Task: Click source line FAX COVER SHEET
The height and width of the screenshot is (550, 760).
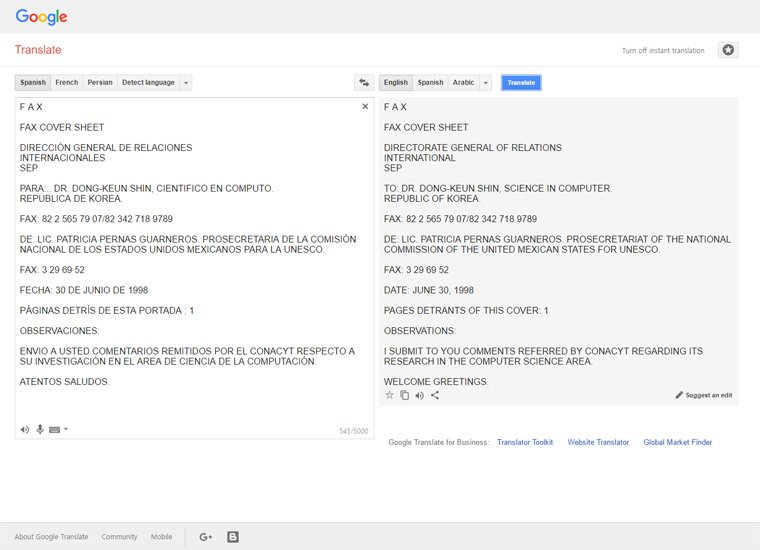Action: point(62,127)
